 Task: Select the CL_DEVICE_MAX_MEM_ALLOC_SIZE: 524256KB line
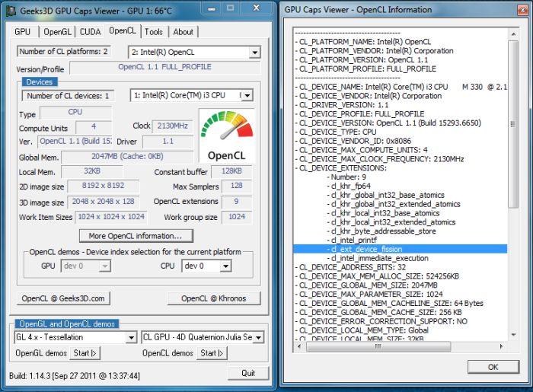(377, 276)
